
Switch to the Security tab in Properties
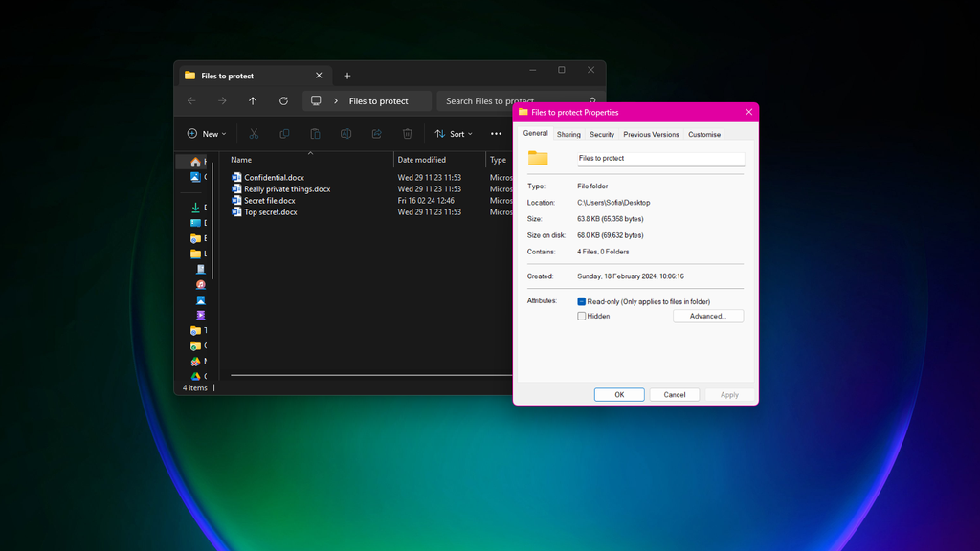pyautogui.click(x=602, y=134)
